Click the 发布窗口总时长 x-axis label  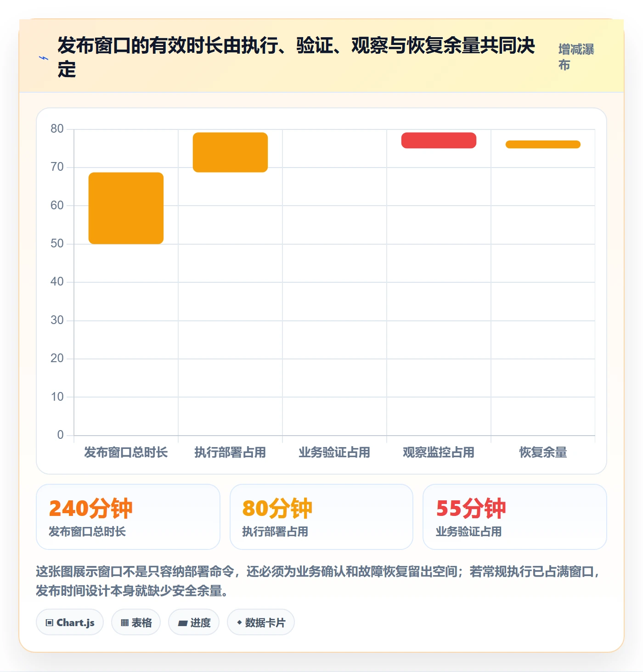pos(126,453)
